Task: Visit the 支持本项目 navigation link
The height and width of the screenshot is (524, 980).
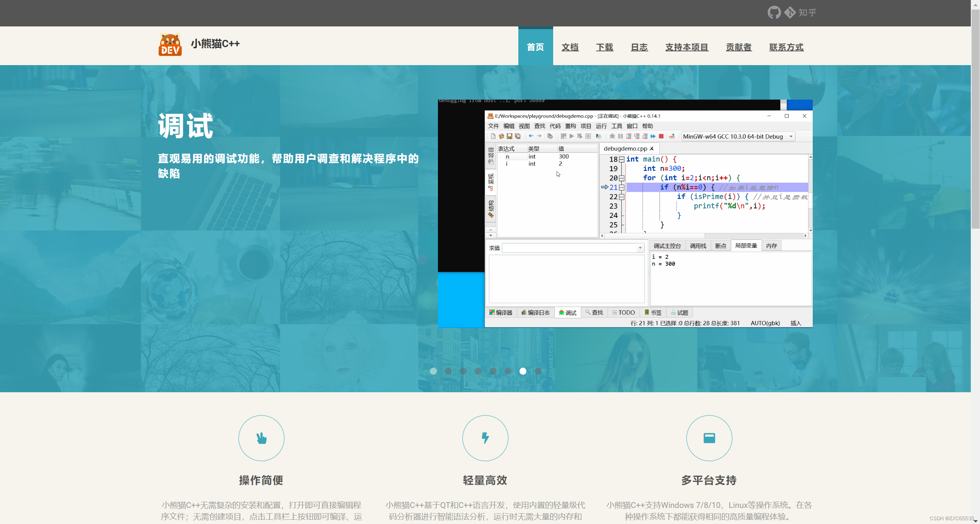Action: [687, 47]
